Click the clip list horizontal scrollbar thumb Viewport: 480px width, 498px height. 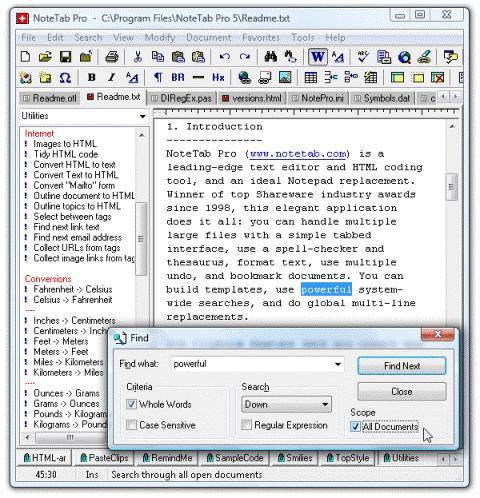pos(70,437)
